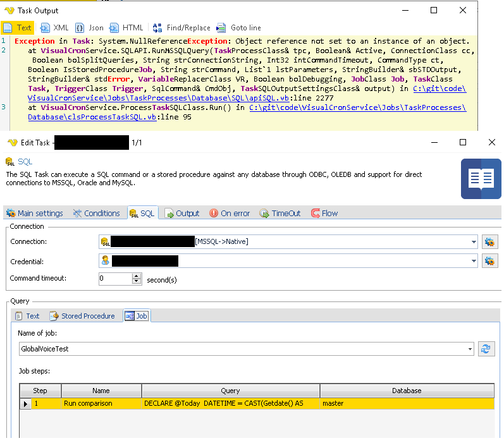Select the Run comparison job step row

point(88,403)
